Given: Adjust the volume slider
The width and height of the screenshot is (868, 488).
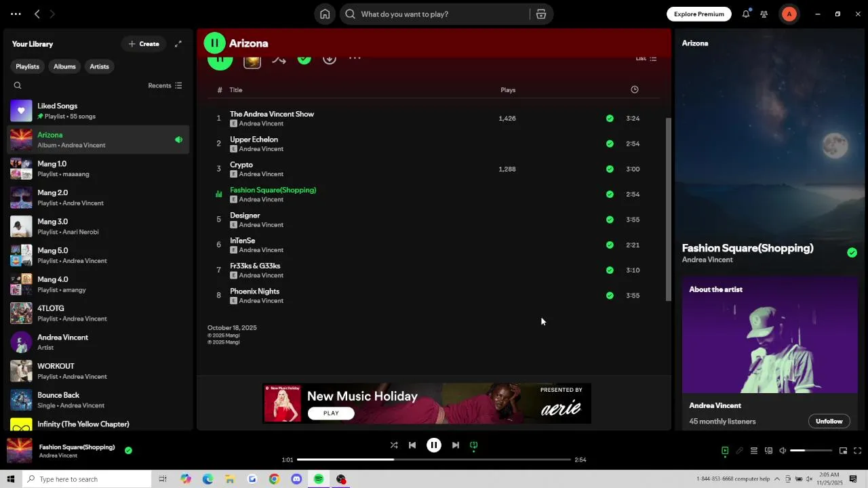Looking at the screenshot, I should (x=811, y=451).
